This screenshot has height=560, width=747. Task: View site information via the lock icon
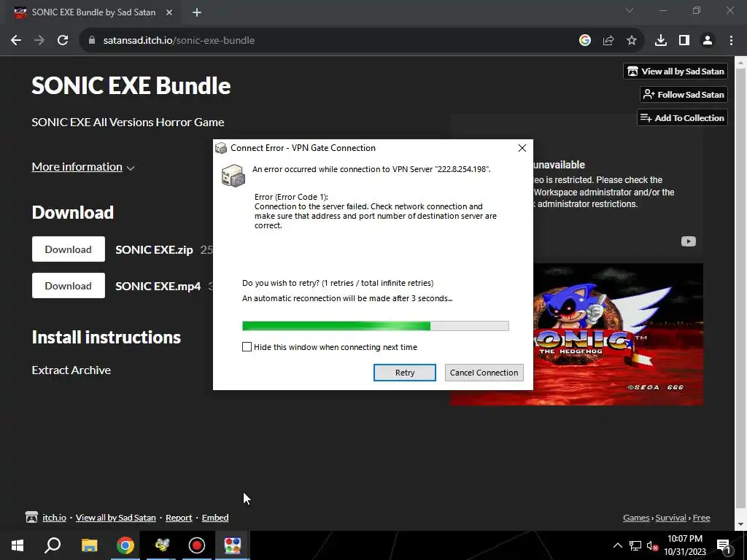(92, 41)
